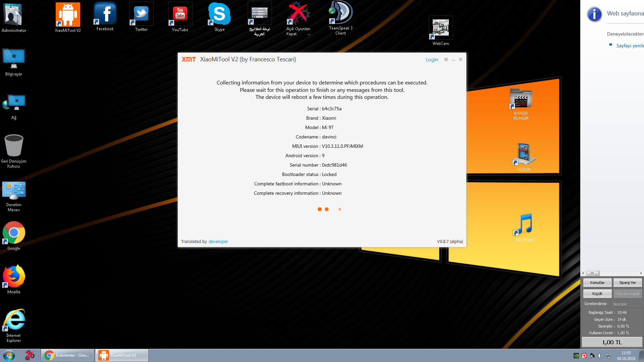Viewport: 644px width, 362px height.
Task: Click the Login link in XiaoMiTool
Action: coord(432,60)
